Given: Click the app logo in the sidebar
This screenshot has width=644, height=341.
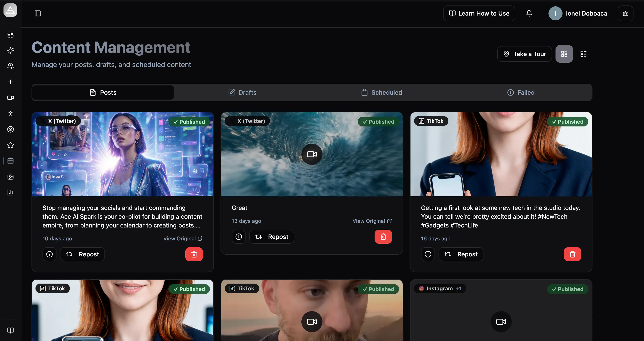Looking at the screenshot, I should pos(10,10).
